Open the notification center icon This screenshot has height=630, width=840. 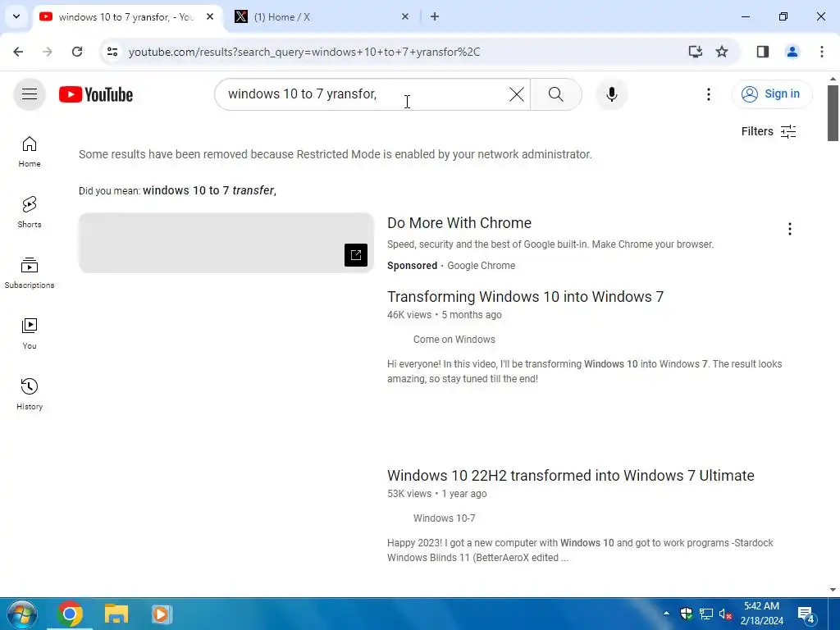click(806, 614)
